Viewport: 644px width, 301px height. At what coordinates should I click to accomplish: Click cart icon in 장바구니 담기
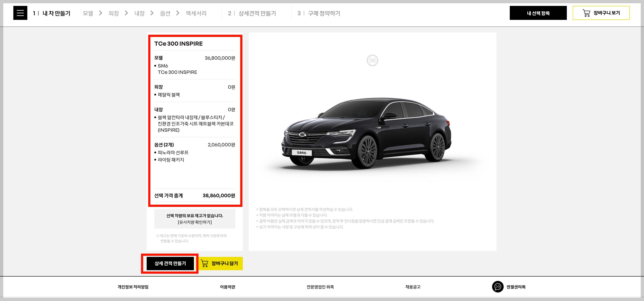pos(204,263)
